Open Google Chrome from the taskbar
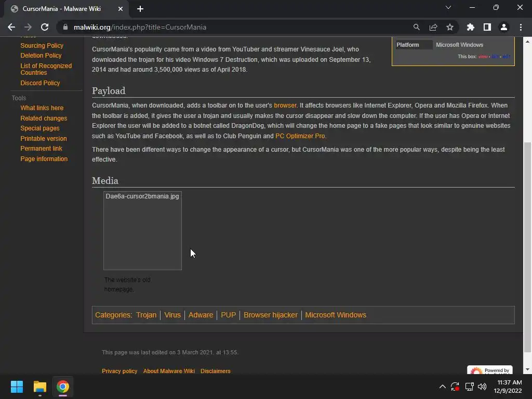The width and height of the screenshot is (532, 399). point(63,387)
